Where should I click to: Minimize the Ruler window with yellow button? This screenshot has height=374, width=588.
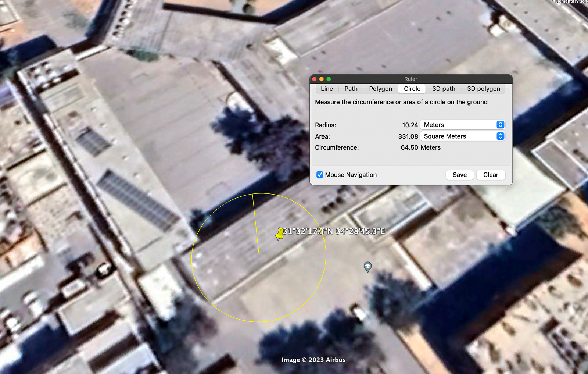coord(322,79)
